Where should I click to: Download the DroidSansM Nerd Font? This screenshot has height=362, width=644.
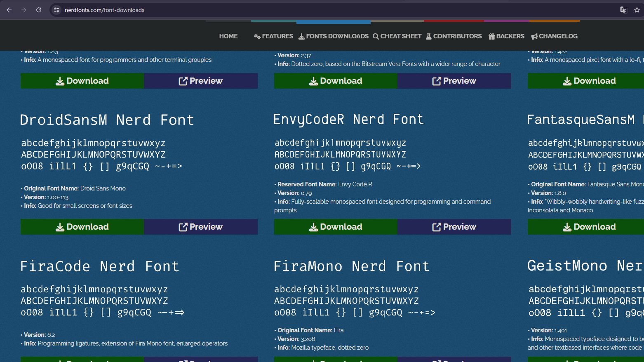pos(82,227)
